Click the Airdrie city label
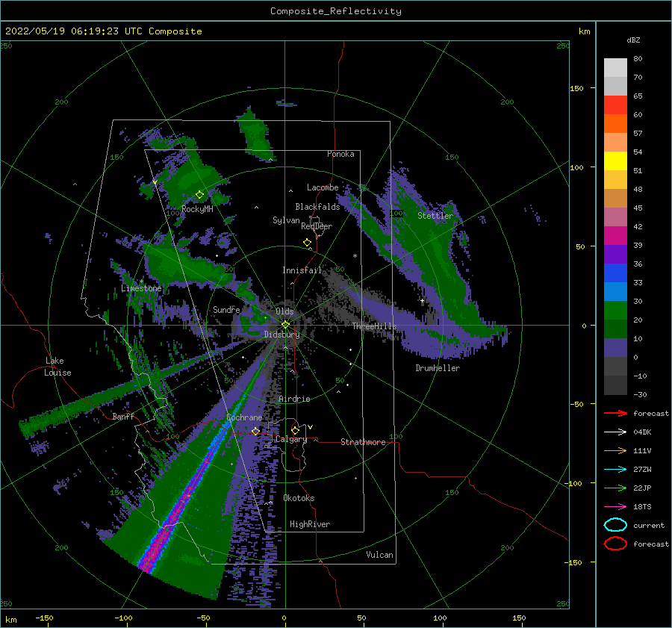 [x=294, y=399]
